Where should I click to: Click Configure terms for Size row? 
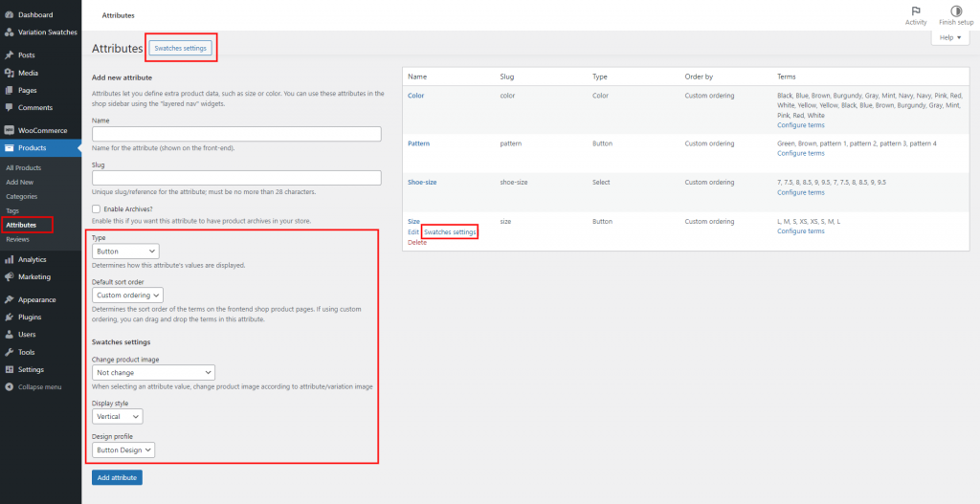coord(801,231)
